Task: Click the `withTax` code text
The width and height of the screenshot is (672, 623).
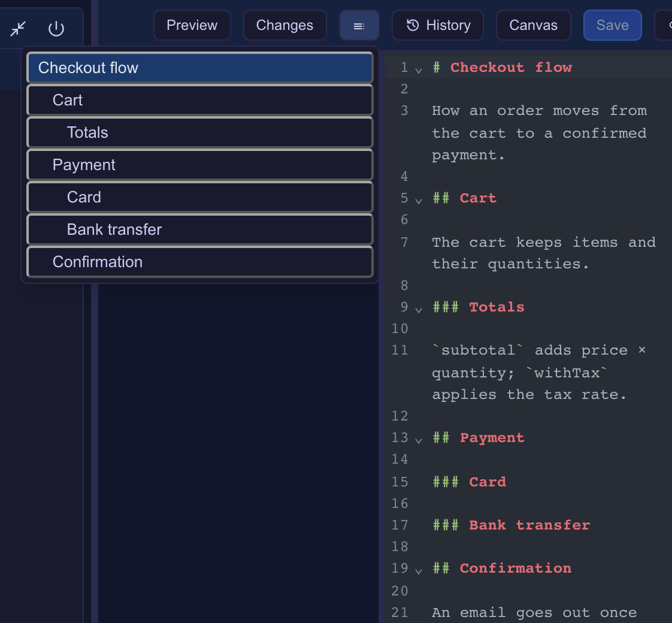Action: [567, 373]
